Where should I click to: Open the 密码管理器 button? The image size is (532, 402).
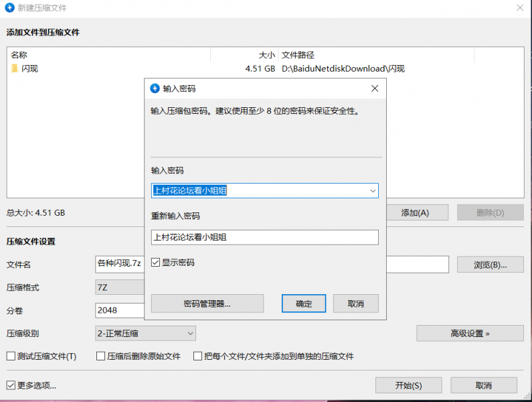click(207, 304)
